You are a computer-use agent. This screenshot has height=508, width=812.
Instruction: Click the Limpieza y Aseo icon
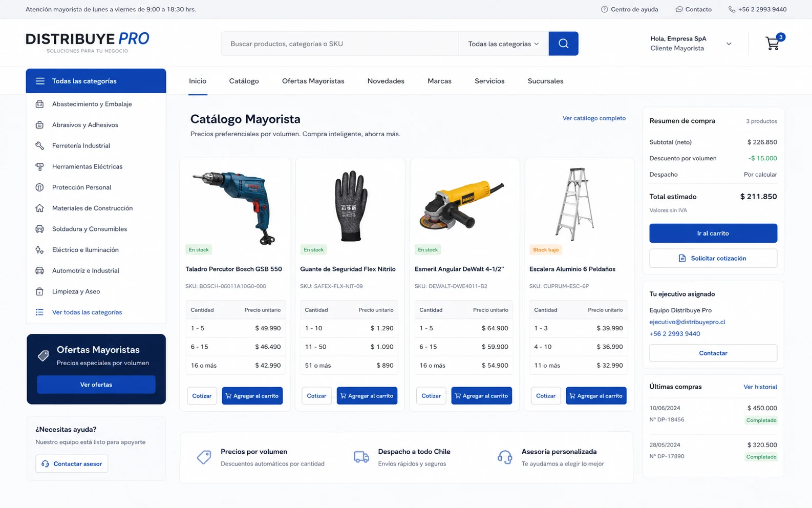39,291
